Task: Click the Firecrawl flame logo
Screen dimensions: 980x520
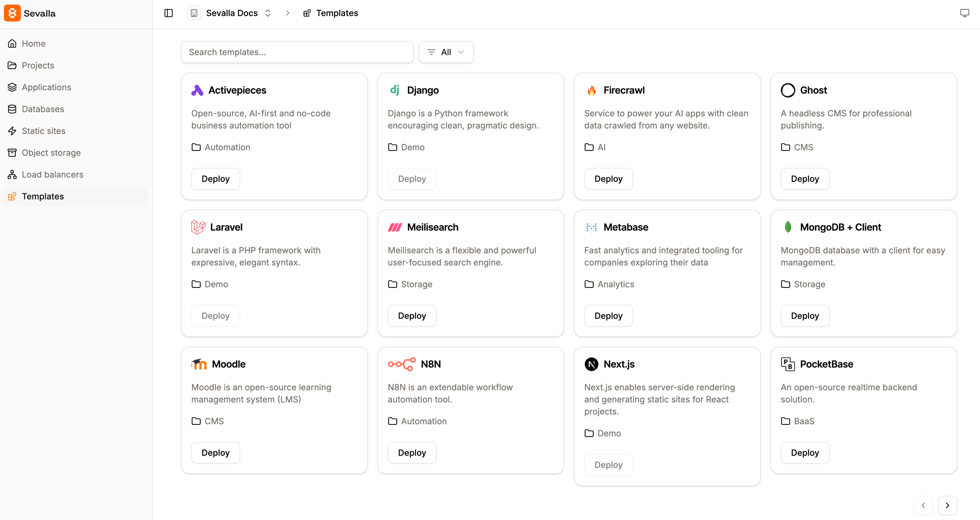Action: (x=591, y=91)
